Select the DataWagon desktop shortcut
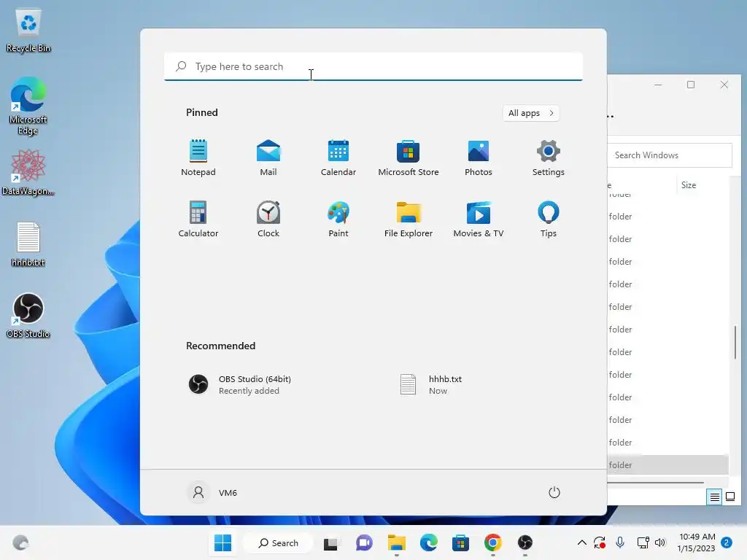 coord(28,172)
